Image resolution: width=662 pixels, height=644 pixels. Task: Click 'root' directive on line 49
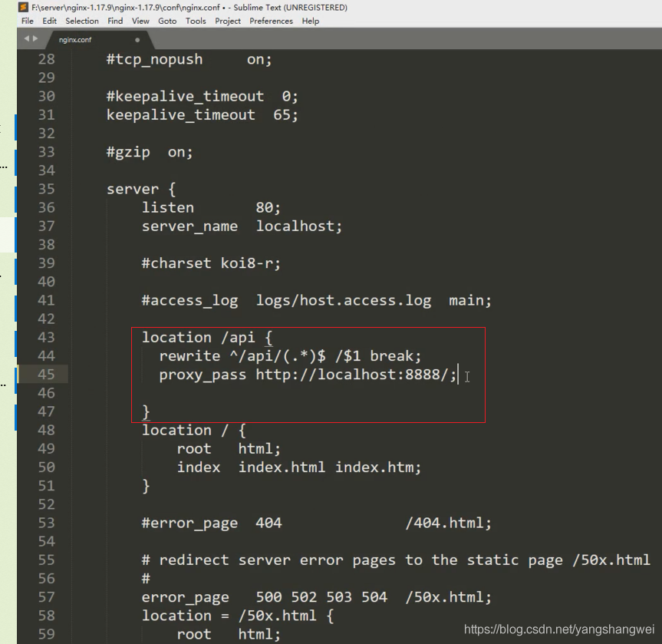coord(194,449)
